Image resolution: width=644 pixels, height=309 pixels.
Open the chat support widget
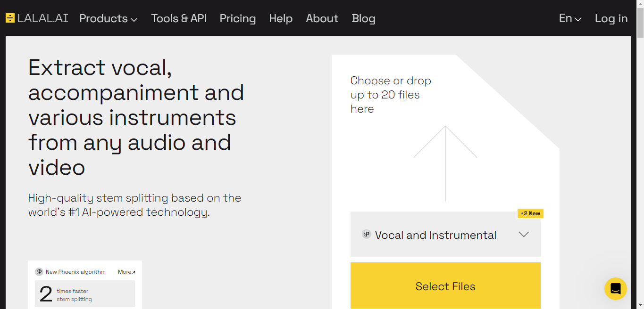point(615,289)
